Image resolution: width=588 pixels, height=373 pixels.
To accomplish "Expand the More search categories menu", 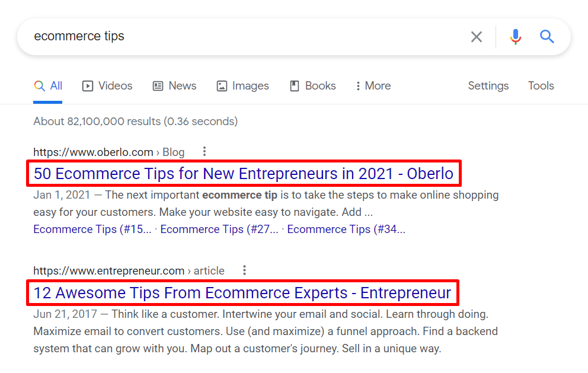I will click(x=373, y=86).
